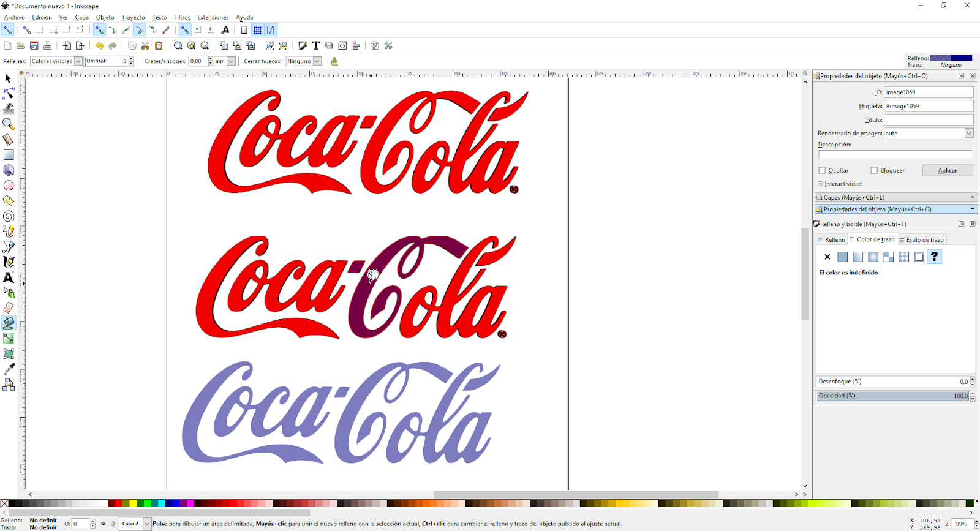This screenshot has width=980, height=531.
Task: Select the Spray tool
Action: (9, 293)
